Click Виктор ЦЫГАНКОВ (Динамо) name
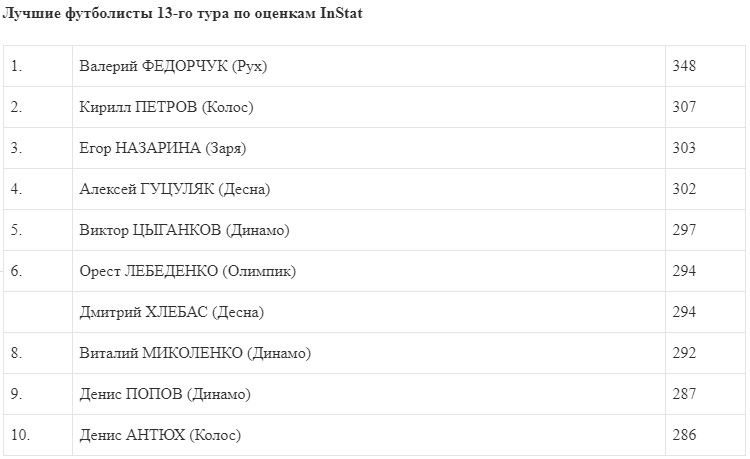This screenshot has height=459, width=750. [184, 230]
